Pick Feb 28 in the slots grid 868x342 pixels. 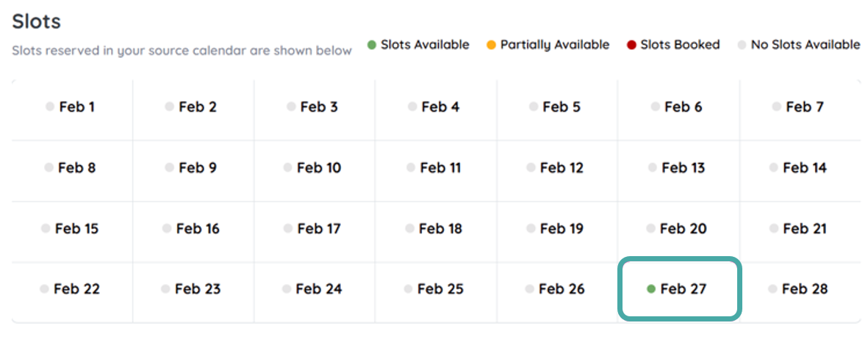(799, 289)
